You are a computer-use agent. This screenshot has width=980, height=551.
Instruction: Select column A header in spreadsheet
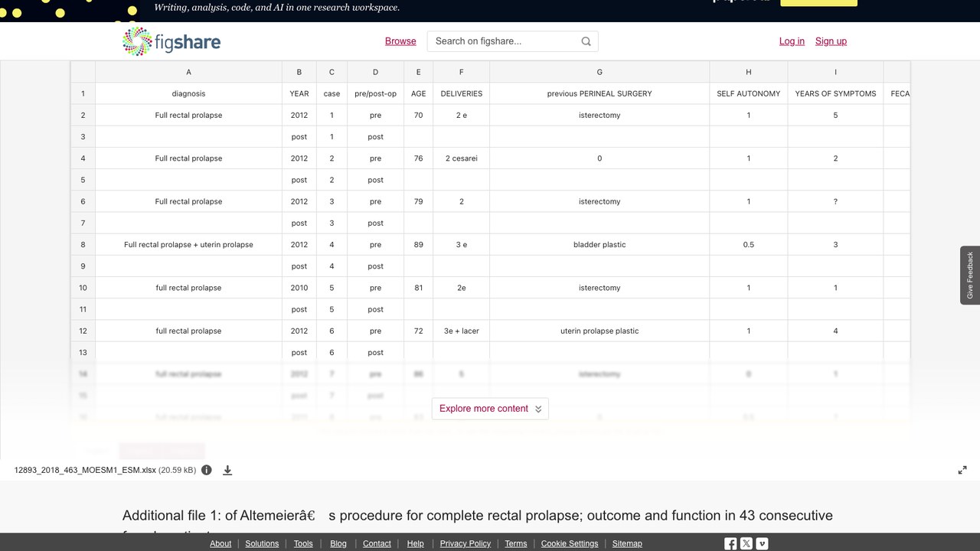(188, 72)
